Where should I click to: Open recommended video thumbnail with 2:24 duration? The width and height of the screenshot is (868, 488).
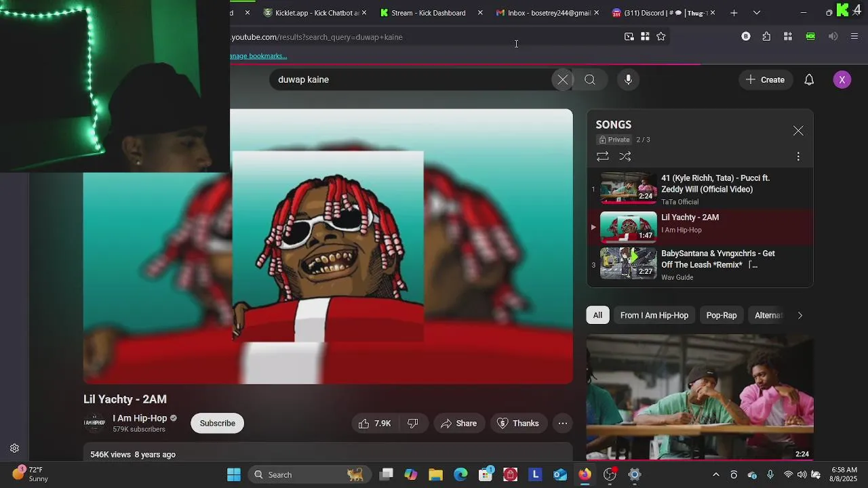tap(700, 398)
